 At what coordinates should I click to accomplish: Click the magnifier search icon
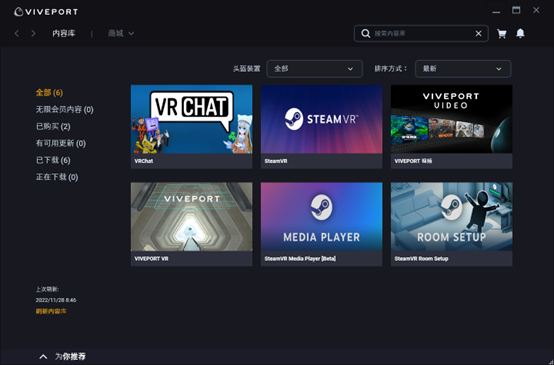coord(366,34)
